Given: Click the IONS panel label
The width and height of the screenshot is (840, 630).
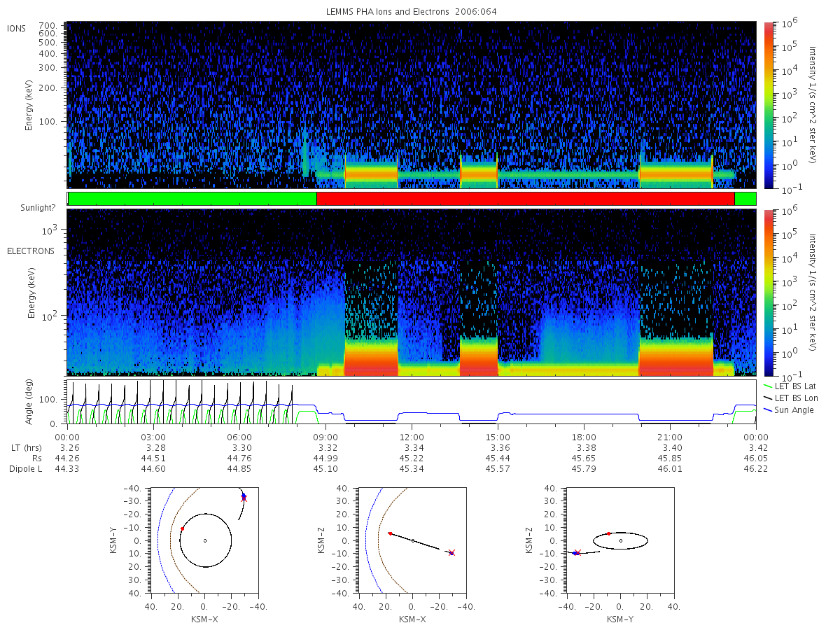Looking at the screenshot, I should (x=17, y=28).
